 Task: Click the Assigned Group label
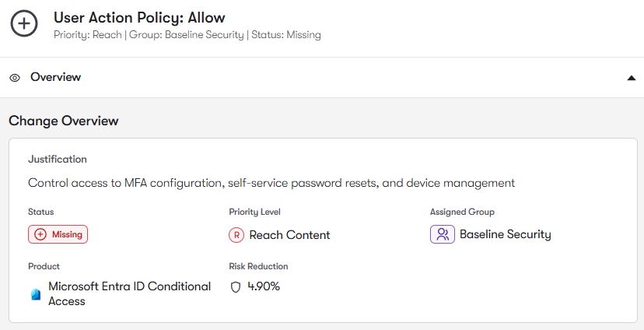pos(462,212)
